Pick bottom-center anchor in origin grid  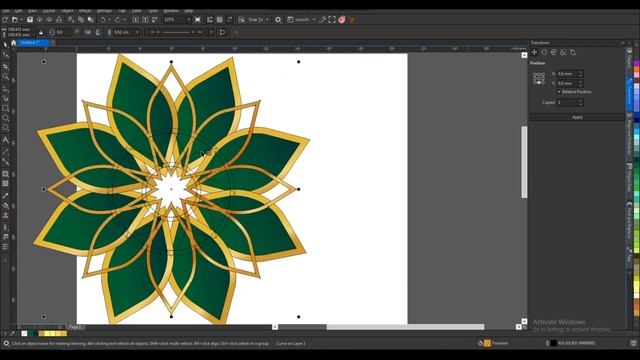pyautogui.click(x=539, y=82)
